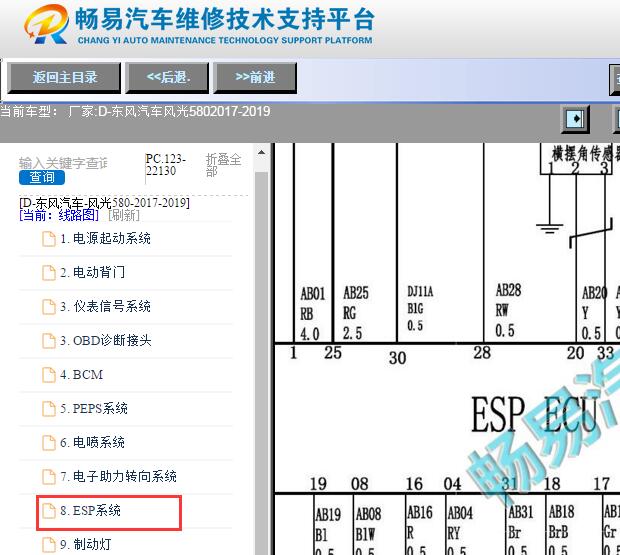The height and width of the screenshot is (555, 620).
Task: Click document icon beside PEPS系统
Action: click(49, 409)
